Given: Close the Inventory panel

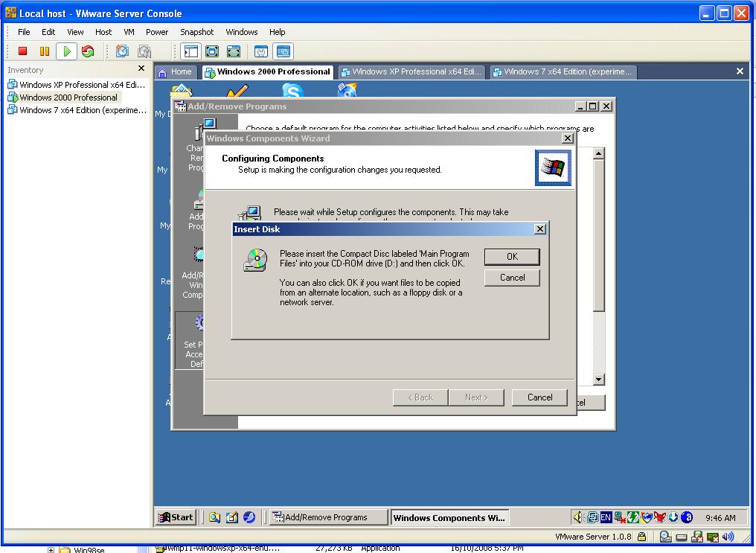Looking at the screenshot, I should [x=141, y=69].
